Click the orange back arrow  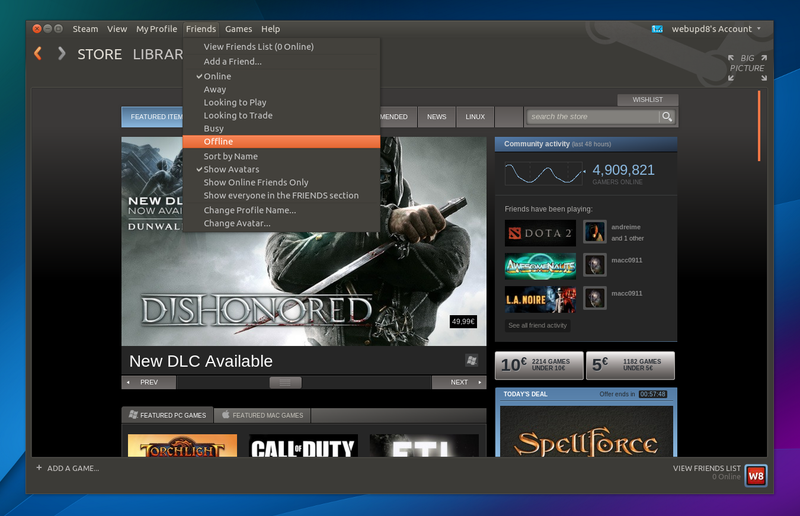point(38,54)
